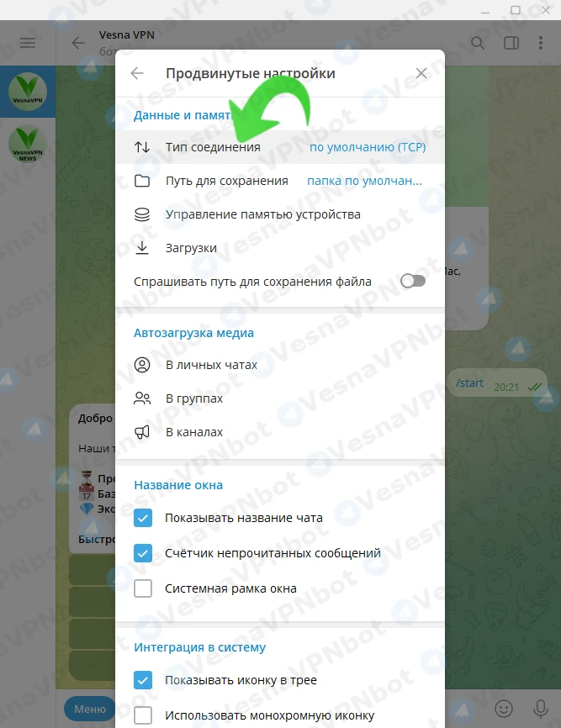Minimize the Telegram window

point(485,10)
